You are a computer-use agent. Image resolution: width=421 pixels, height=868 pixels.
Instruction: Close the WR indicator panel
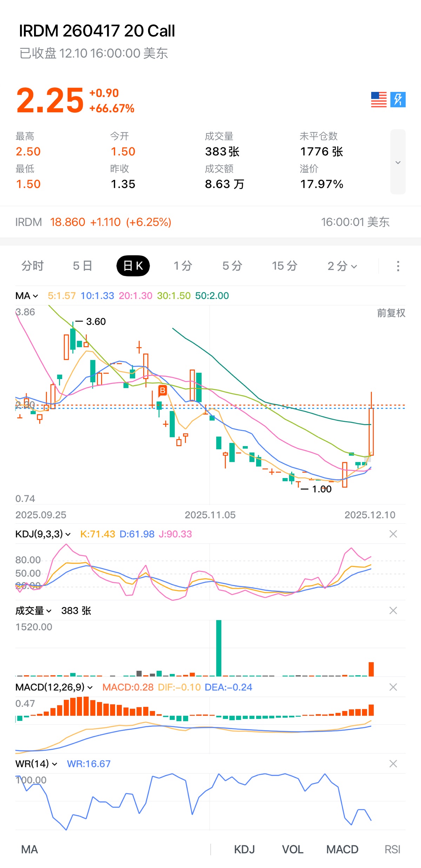[393, 764]
